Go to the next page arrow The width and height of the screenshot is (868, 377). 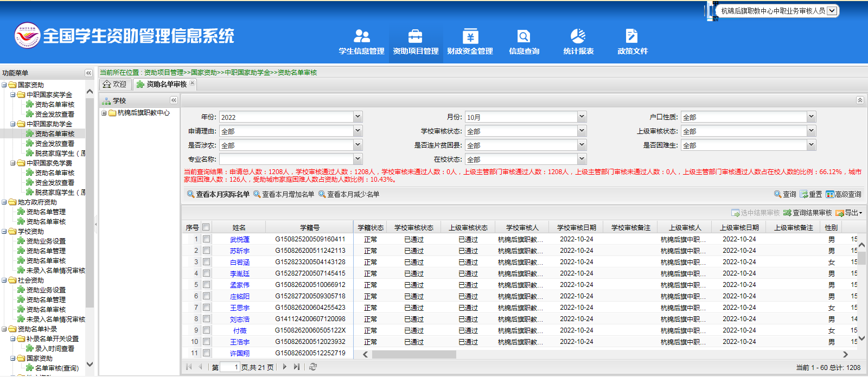(x=284, y=367)
